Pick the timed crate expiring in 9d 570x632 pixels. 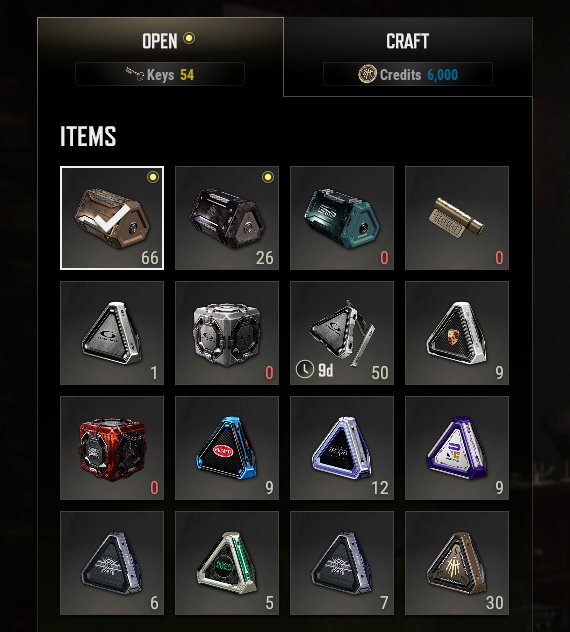[x=342, y=333]
